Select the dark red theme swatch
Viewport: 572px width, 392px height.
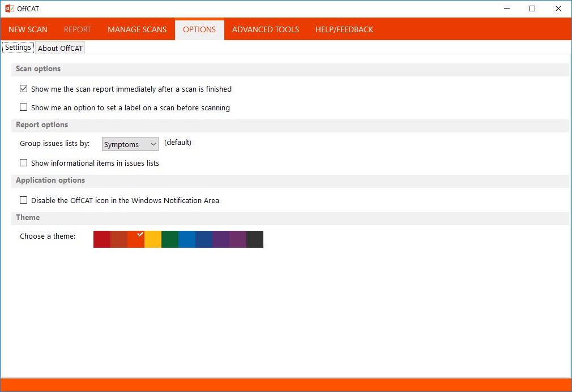pos(102,239)
